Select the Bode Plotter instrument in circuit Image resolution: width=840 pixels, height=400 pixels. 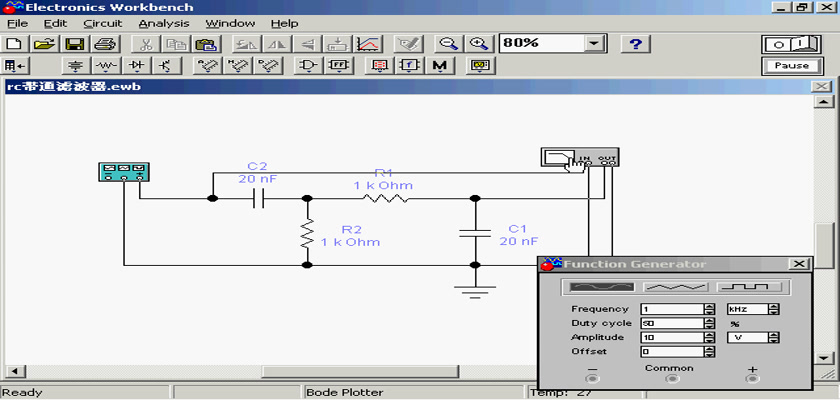(580, 157)
